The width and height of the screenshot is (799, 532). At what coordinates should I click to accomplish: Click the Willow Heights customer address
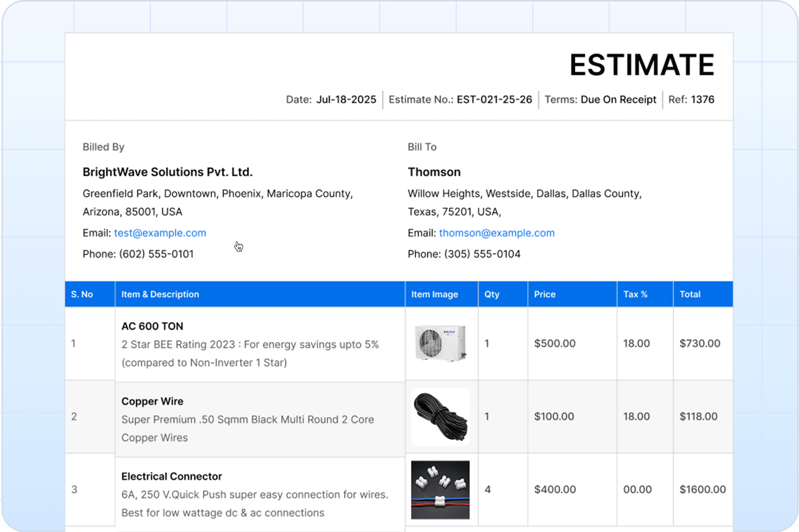[x=525, y=203]
